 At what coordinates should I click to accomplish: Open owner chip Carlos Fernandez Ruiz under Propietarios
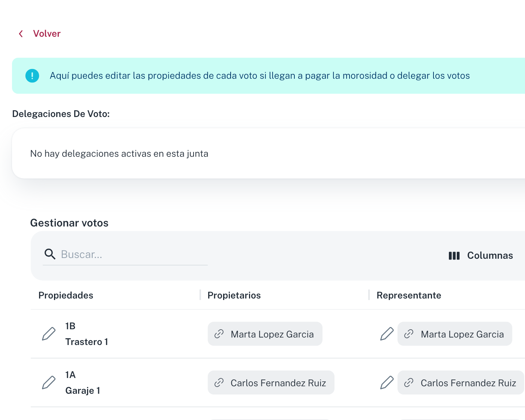point(271,382)
